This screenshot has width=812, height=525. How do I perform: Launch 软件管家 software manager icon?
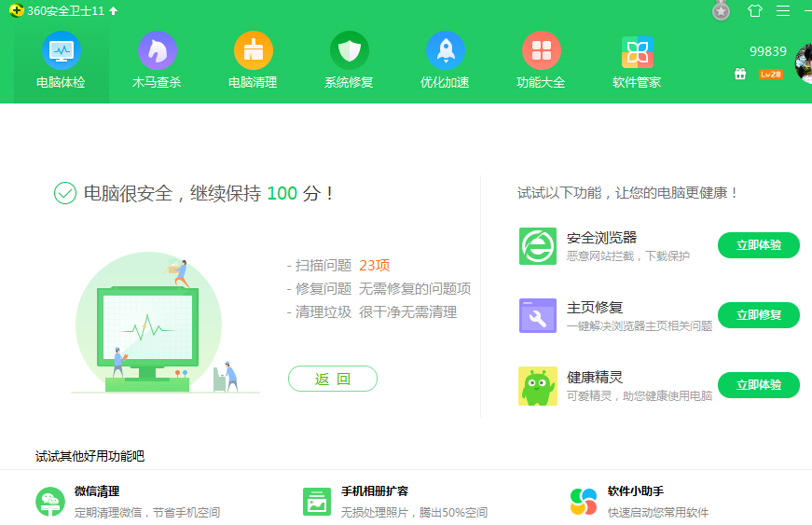click(x=637, y=51)
